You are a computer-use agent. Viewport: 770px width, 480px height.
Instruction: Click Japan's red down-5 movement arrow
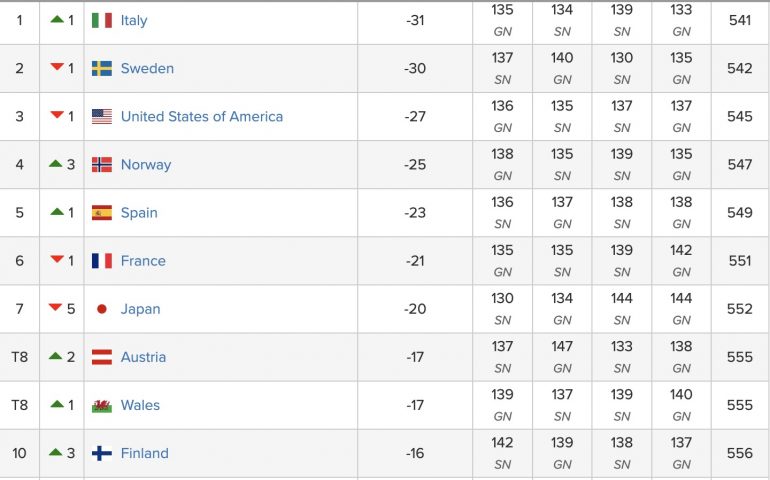click(x=55, y=308)
